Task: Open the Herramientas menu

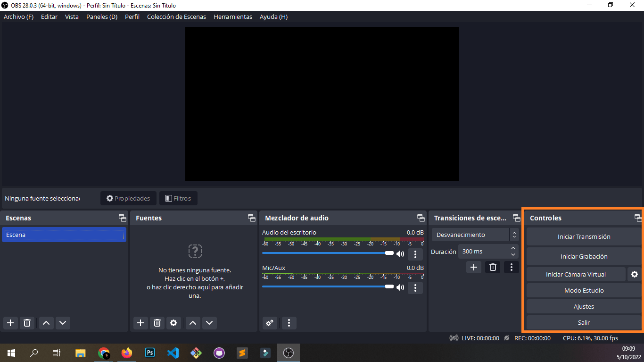Action: click(232, 17)
